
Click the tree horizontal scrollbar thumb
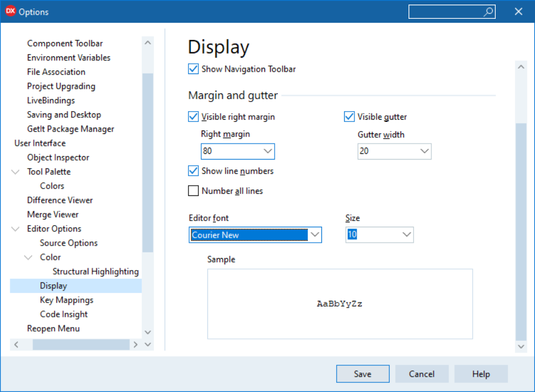point(81,345)
